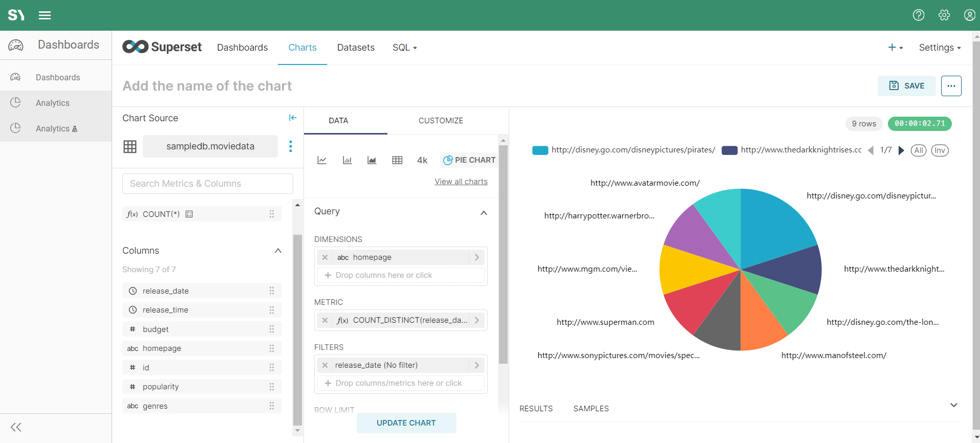Open the View all charts link

[x=461, y=182]
